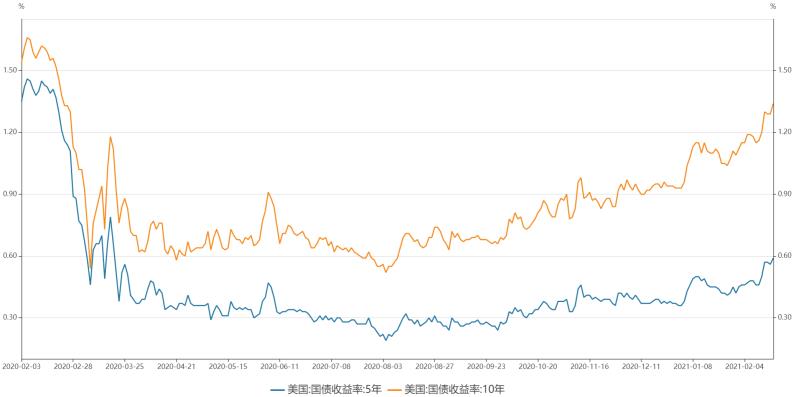Image resolution: width=796 pixels, height=397 pixels.
Task: Click the 2020-03-25 date axis label
Action: click(124, 366)
